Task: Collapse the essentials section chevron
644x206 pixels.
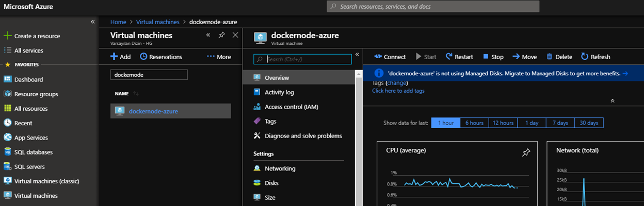Action: pyautogui.click(x=613, y=101)
